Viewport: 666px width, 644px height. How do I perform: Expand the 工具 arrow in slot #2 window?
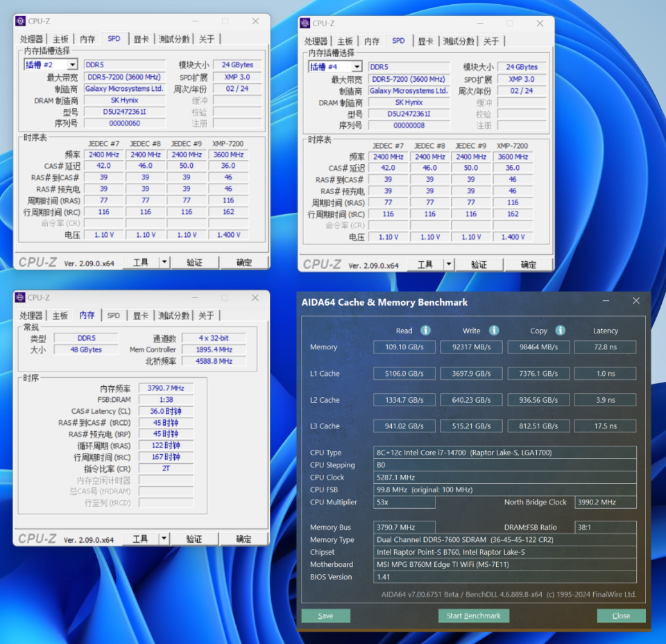[164, 262]
